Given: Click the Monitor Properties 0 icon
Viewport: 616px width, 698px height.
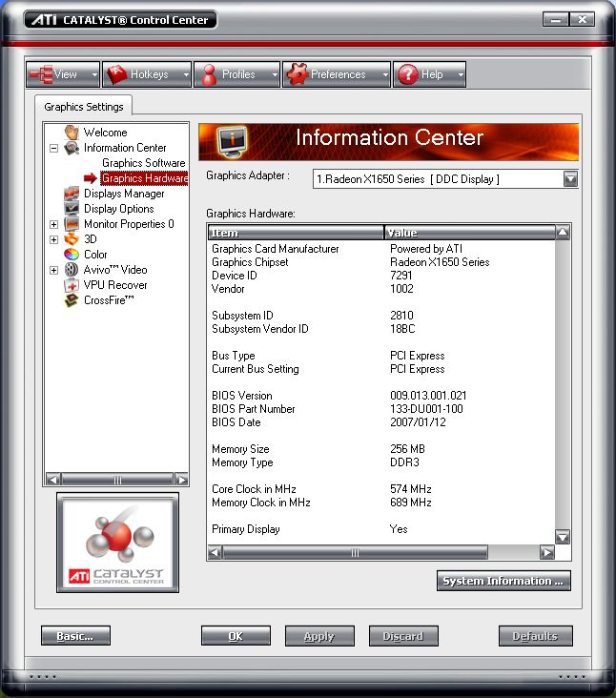Looking at the screenshot, I should 72,224.
